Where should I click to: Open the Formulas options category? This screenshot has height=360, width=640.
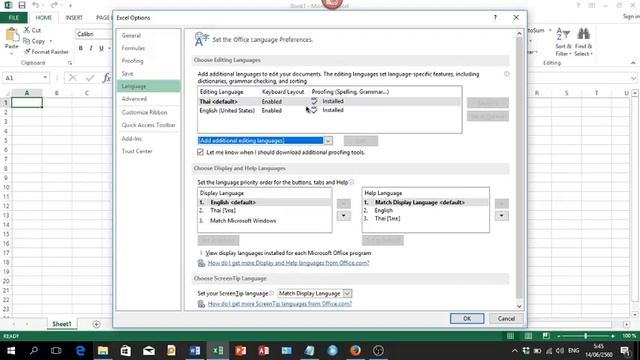(133, 48)
